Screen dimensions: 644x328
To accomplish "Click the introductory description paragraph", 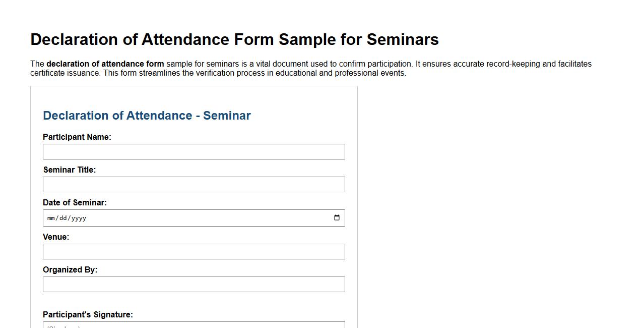I will click(311, 68).
